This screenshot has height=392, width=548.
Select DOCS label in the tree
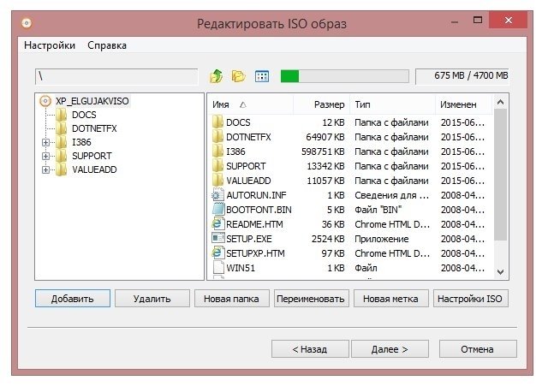coord(84,115)
